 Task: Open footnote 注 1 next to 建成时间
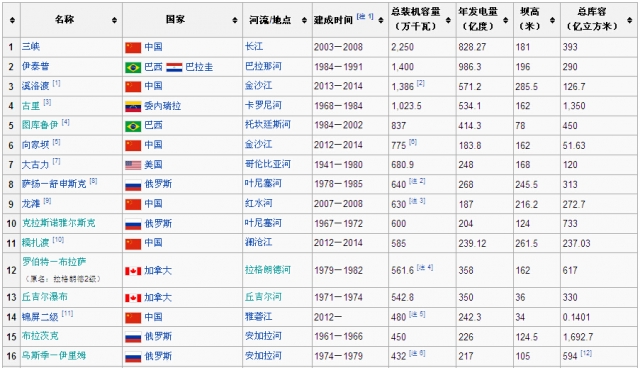(365, 16)
